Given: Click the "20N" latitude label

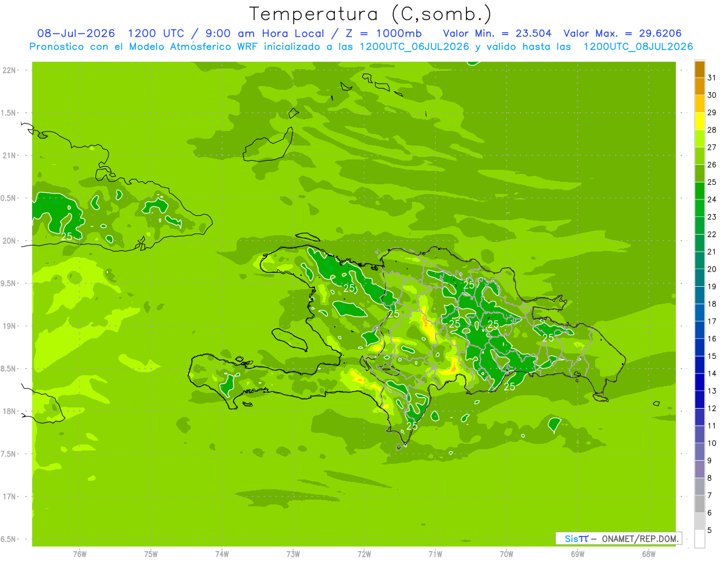Looking at the screenshot, I should tap(8, 241).
